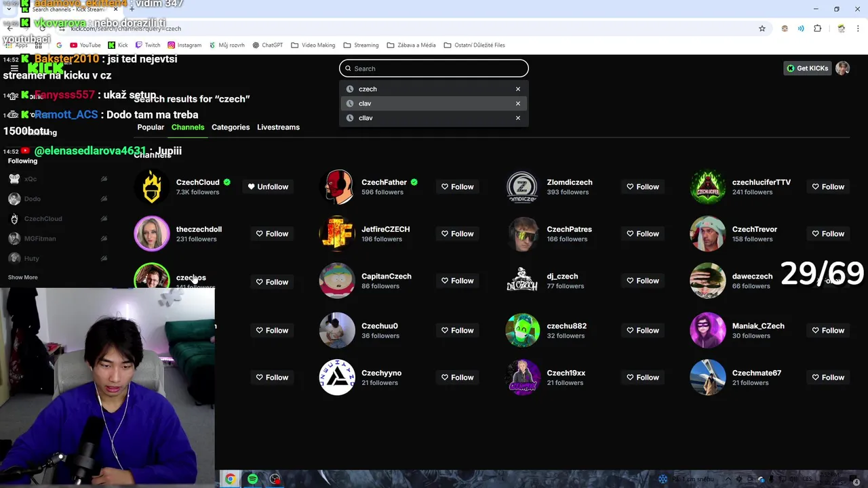The width and height of the screenshot is (868, 488).
Task: Launch Spotify from the taskbar
Action: point(253,479)
